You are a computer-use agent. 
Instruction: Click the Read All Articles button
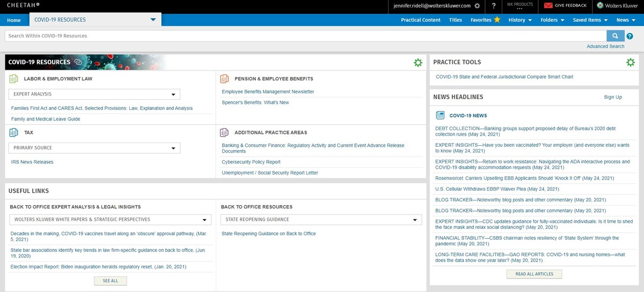(x=534, y=274)
